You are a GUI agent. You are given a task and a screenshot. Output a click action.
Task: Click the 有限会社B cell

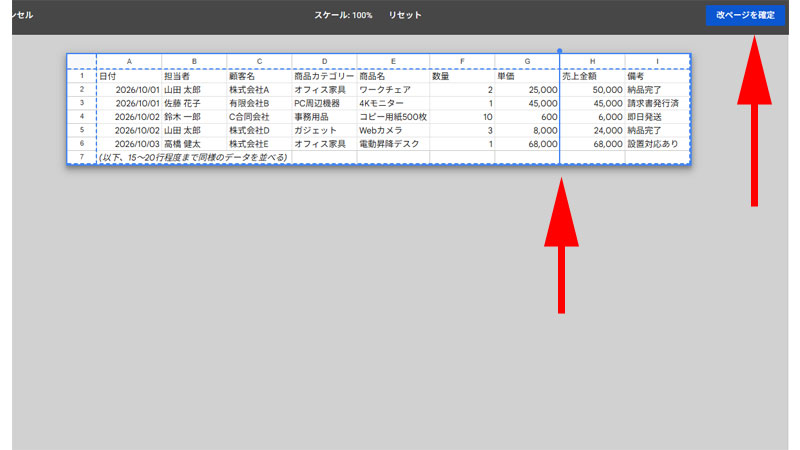[259, 103]
